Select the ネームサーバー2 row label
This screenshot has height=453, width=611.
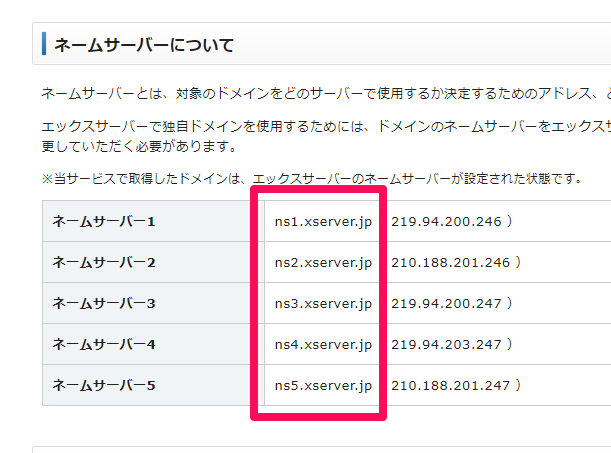coord(104,262)
